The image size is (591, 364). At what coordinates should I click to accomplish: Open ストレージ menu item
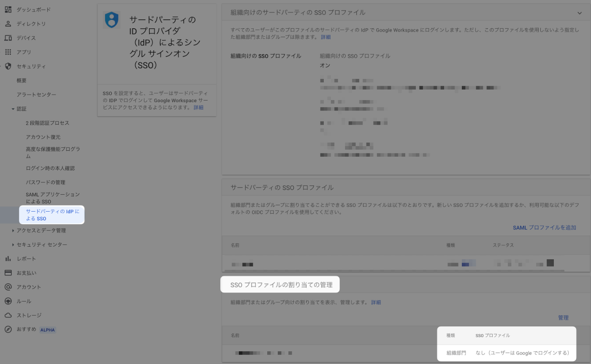(x=29, y=315)
